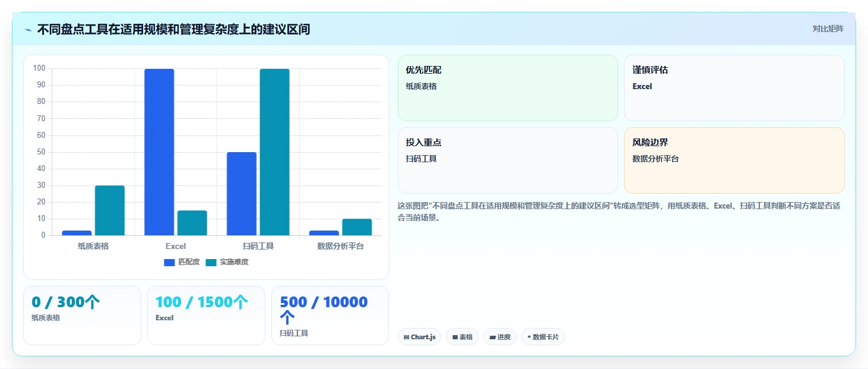The width and height of the screenshot is (868, 369).
Task: Open the 谨慎评估 matrix card
Action: coord(734,88)
